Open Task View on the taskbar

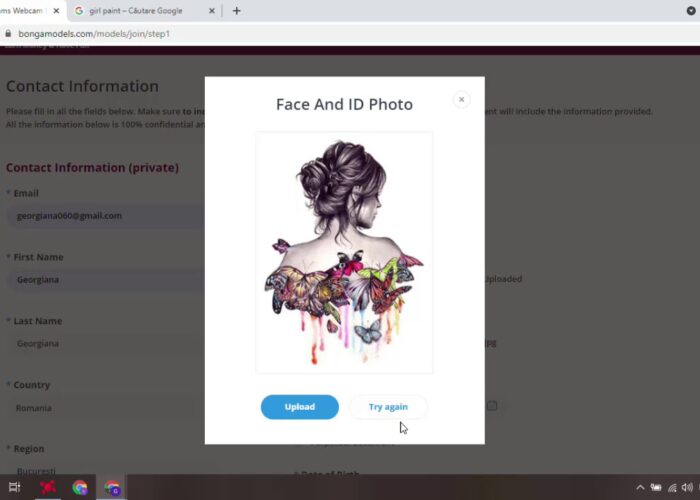14,487
